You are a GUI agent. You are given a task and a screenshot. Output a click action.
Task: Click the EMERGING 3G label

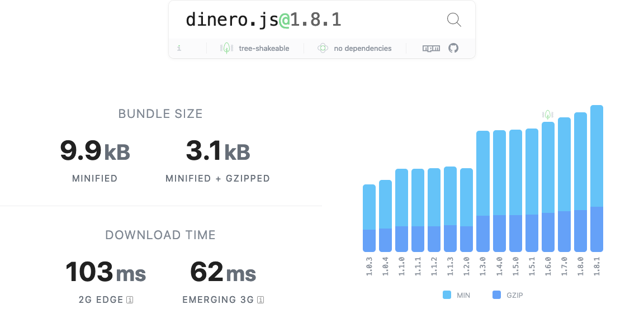pyautogui.click(x=218, y=300)
